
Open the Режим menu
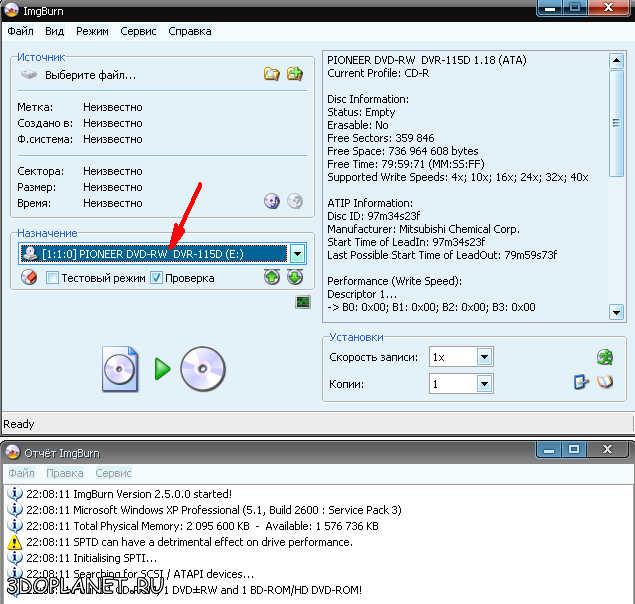click(92, 31)
